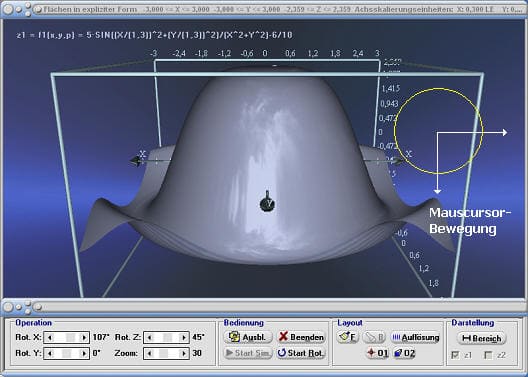Click the Zoom value 30
This screenshot has height=377, width=528.
197,353
